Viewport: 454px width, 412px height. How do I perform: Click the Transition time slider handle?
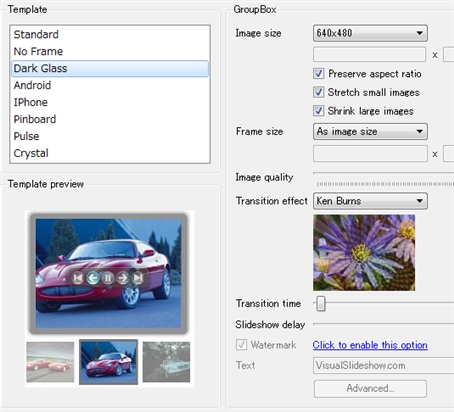[x=321, y=304]
